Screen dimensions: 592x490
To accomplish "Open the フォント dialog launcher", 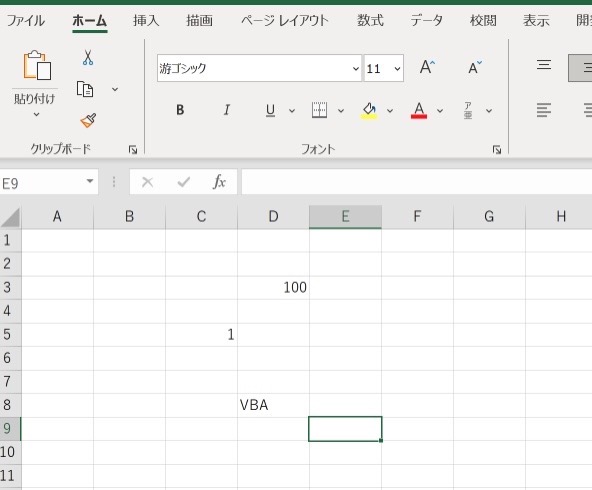I will tap(497, 150).
